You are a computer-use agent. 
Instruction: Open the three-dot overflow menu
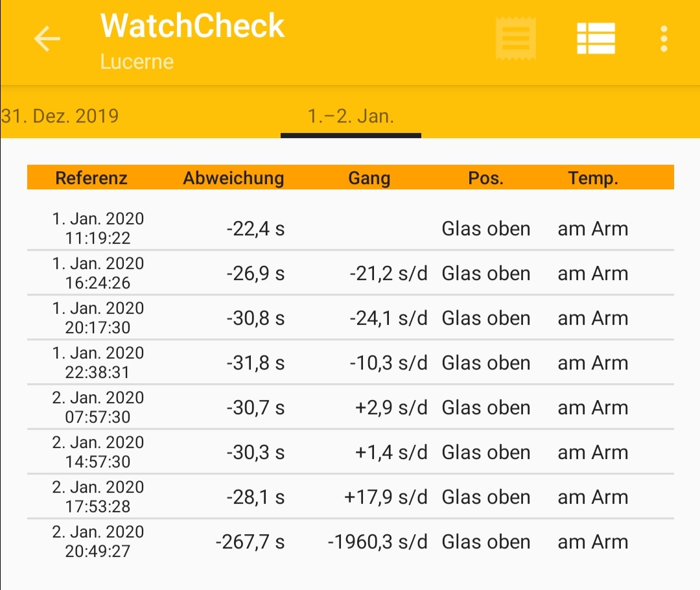tap(664, 40)
